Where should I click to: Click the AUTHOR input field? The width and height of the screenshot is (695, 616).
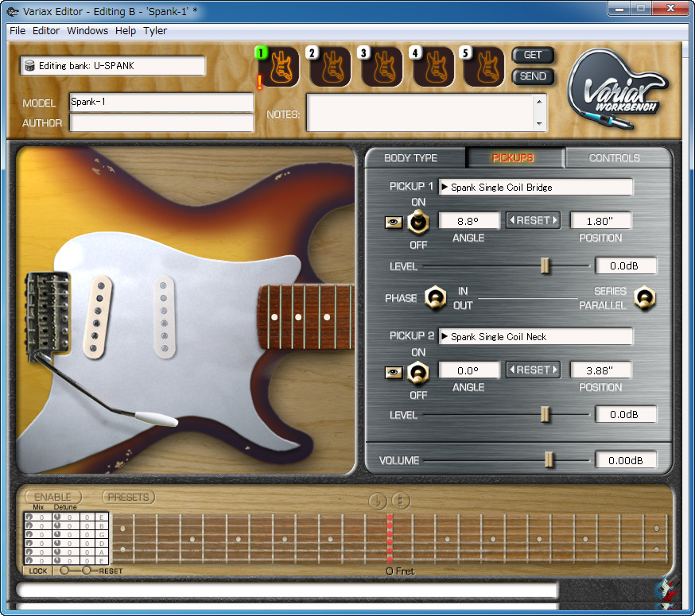(x=161, y=122)
